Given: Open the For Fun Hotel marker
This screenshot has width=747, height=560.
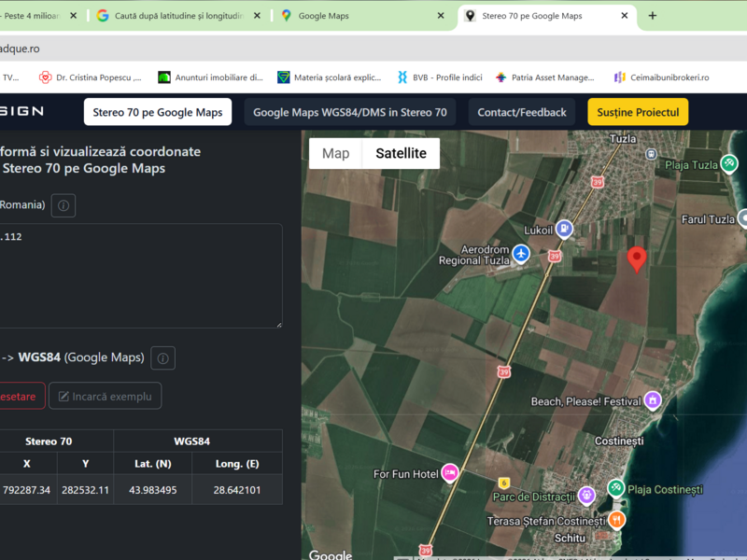Looking at the screenshot, I should click(x=450, y=473).
